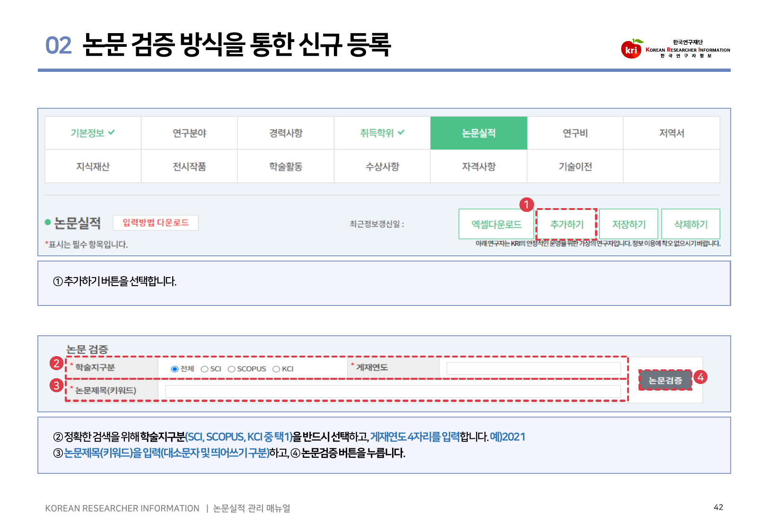Select the SCI radio option
This screenshot has height=532, width=769.
205,369
